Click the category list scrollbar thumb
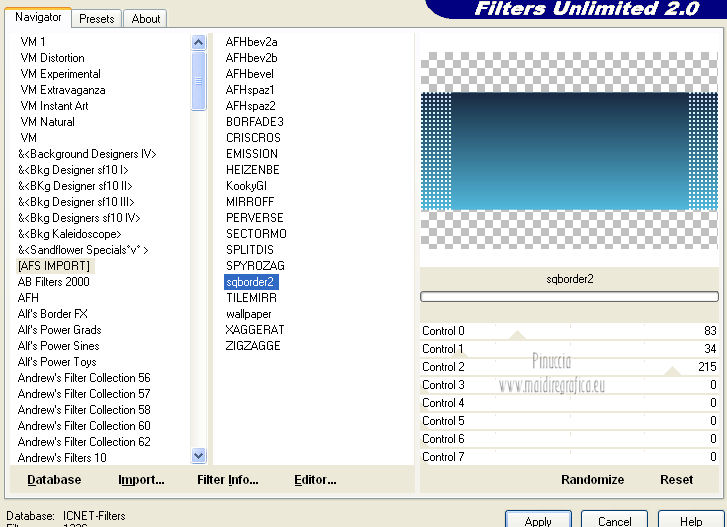The image size is (727, 527). (x=198, y=81)
